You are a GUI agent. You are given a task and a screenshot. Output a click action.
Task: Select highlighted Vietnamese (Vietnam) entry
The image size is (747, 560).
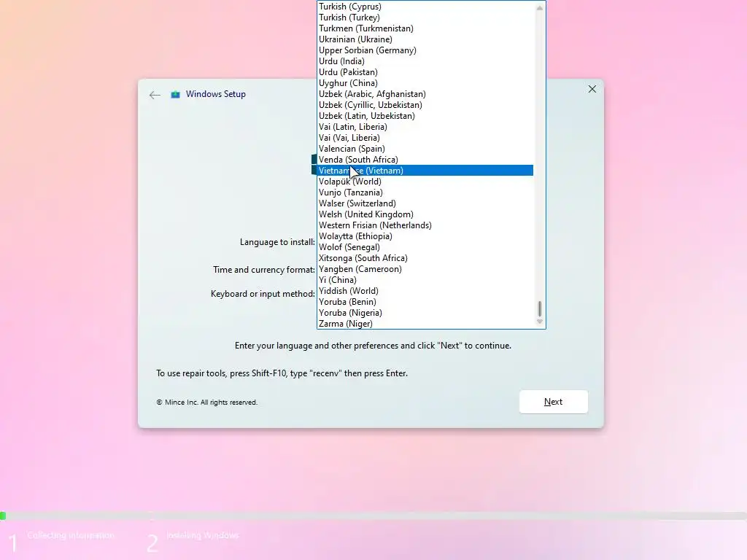(425, 171)
